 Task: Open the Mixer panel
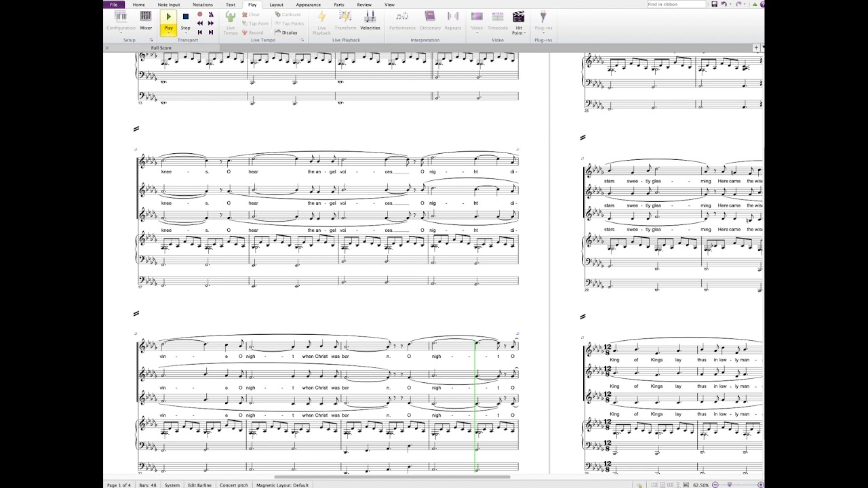point(146,20)
